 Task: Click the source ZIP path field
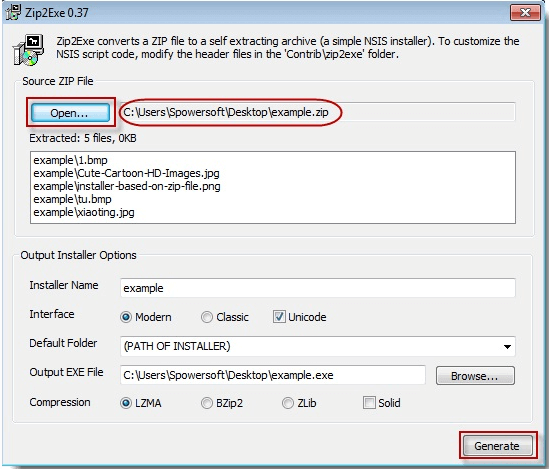point(317,112)
